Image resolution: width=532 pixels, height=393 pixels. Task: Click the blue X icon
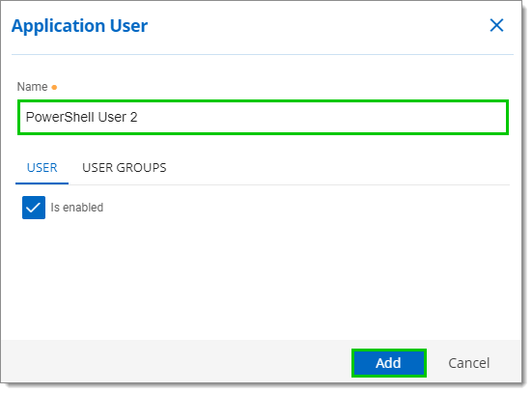click(x=496, y=25)
